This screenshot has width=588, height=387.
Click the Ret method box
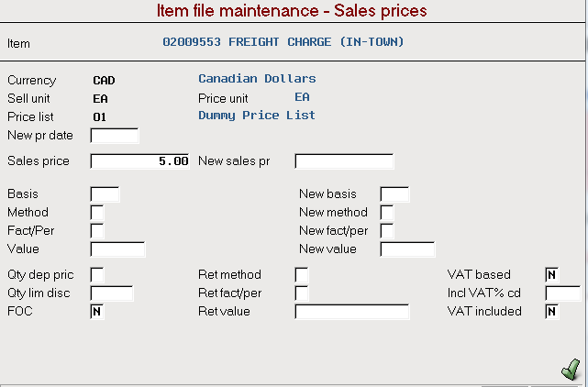click(x=302, y=275)
